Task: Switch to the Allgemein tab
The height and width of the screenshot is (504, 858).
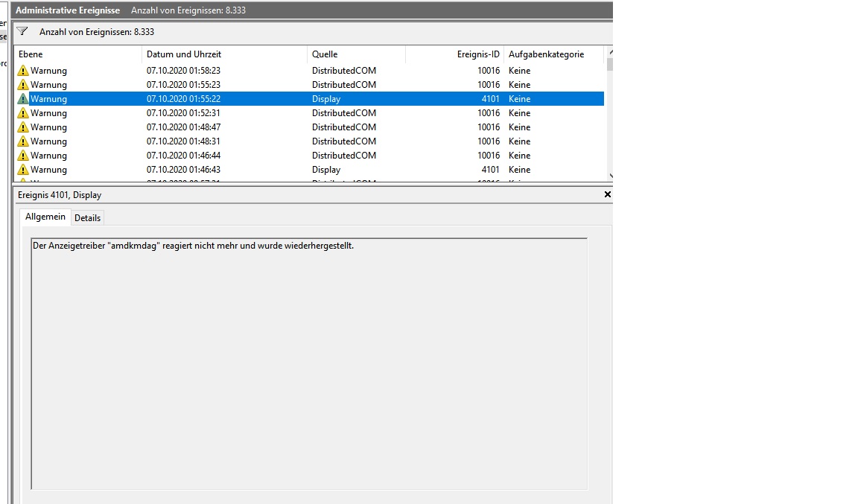Action: pyautogui.click(x=45, y=217)
